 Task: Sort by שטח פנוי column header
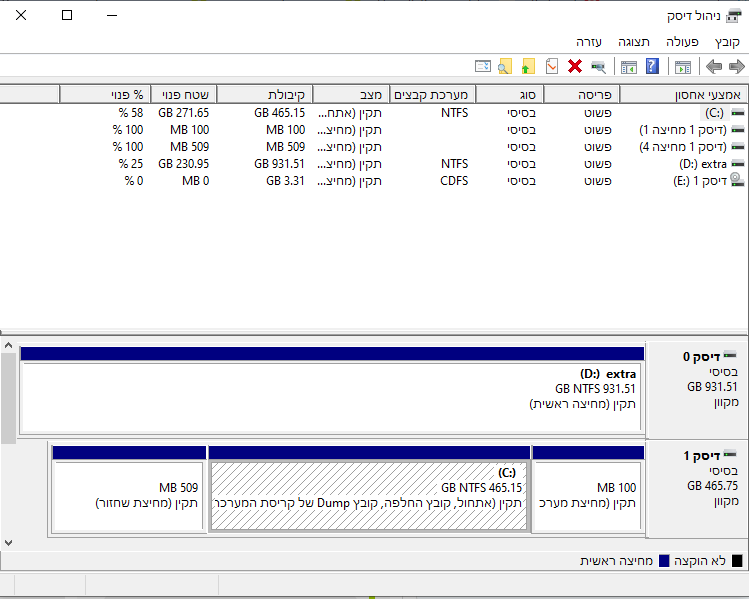pyautogui.click(x=183, y=95)
